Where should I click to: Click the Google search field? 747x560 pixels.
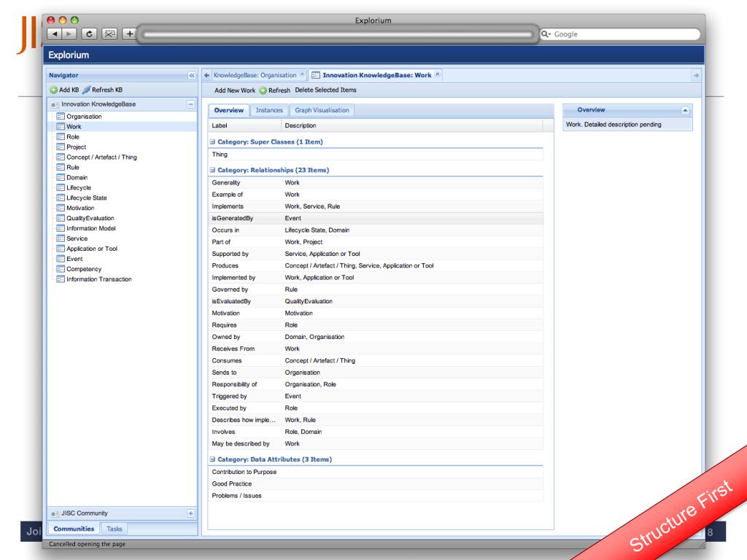(x=620, y=34)
